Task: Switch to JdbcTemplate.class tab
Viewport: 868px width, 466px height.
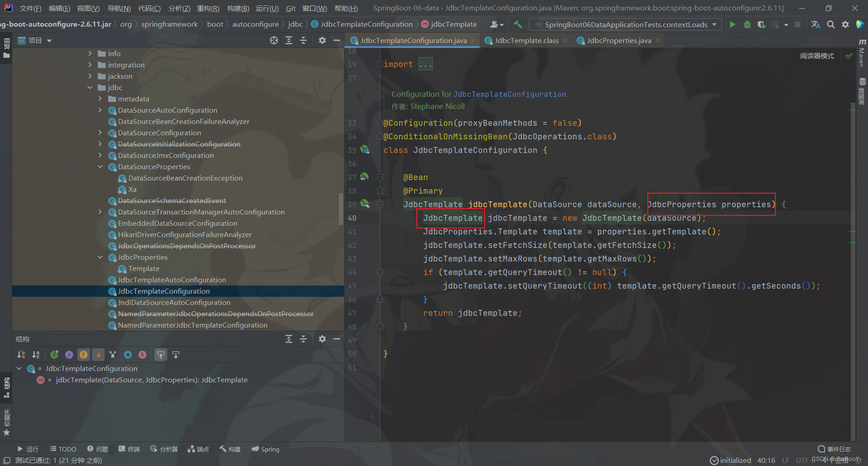Action: coord(526,40)
